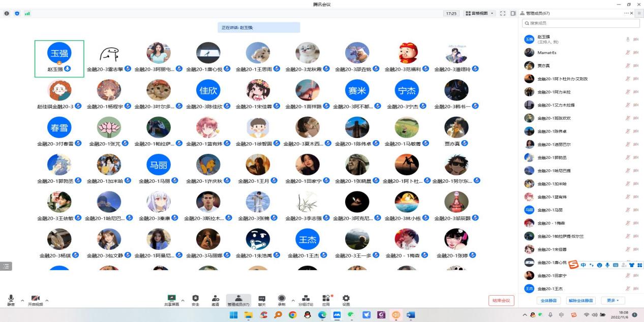This screenshot has width=644, height=322.
Task: Open the 安全 security menu in toolbar
Action: [195, 300]
